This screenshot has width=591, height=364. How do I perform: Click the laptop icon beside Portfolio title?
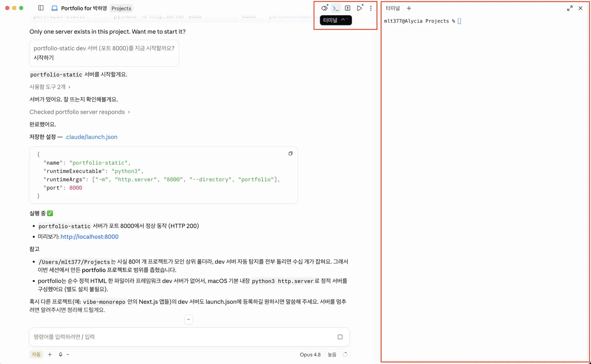(x=54, y=8)
